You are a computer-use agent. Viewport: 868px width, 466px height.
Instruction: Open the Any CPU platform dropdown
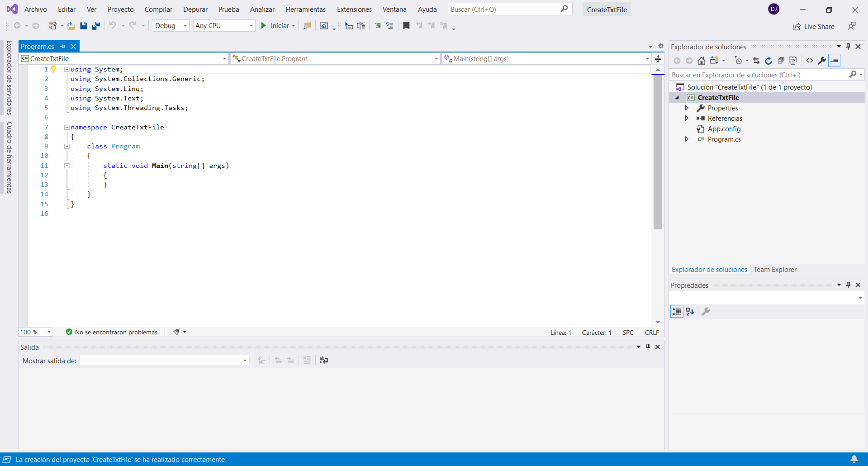pos(224,26)
